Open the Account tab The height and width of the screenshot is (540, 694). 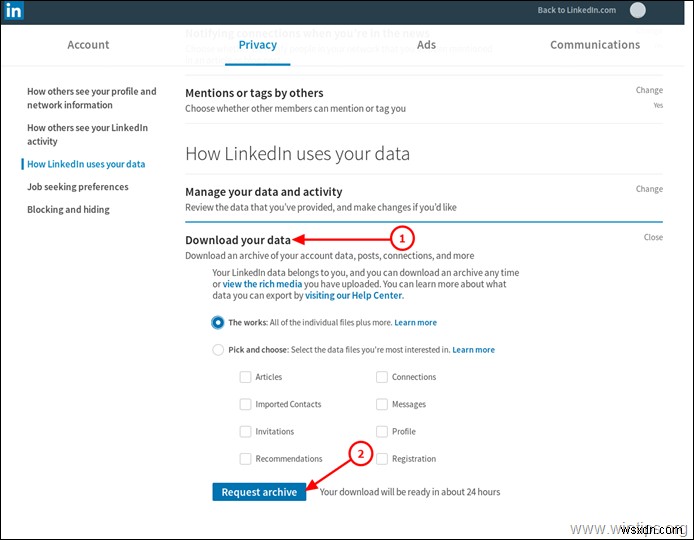[88, 45]
